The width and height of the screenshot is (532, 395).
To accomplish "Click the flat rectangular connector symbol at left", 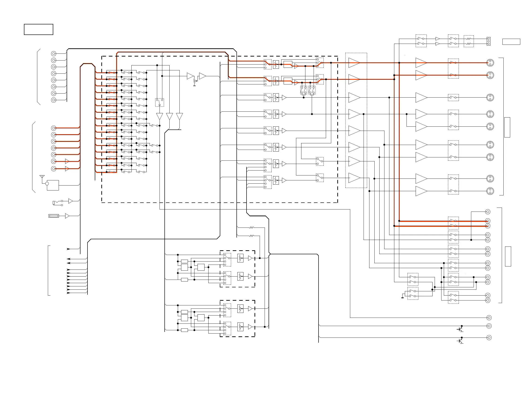I will coord(53,216).
